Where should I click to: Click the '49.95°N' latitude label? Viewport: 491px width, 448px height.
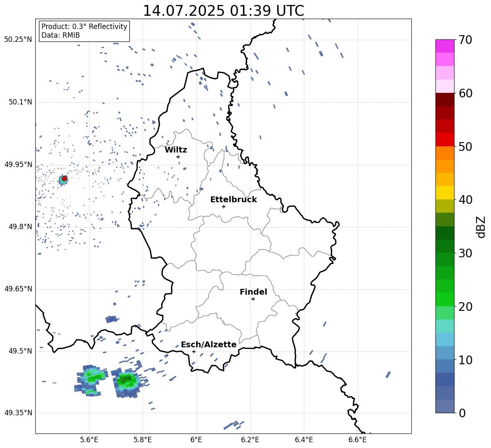point(18,164)
